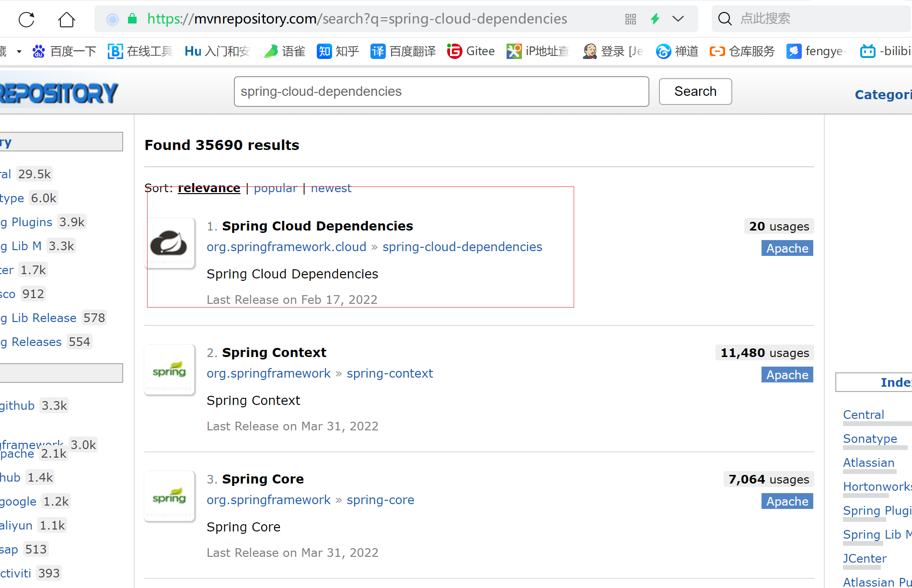Open JCenter indexed repository link
This screenshot has width=912, height=588.
(x=865, y=559)
